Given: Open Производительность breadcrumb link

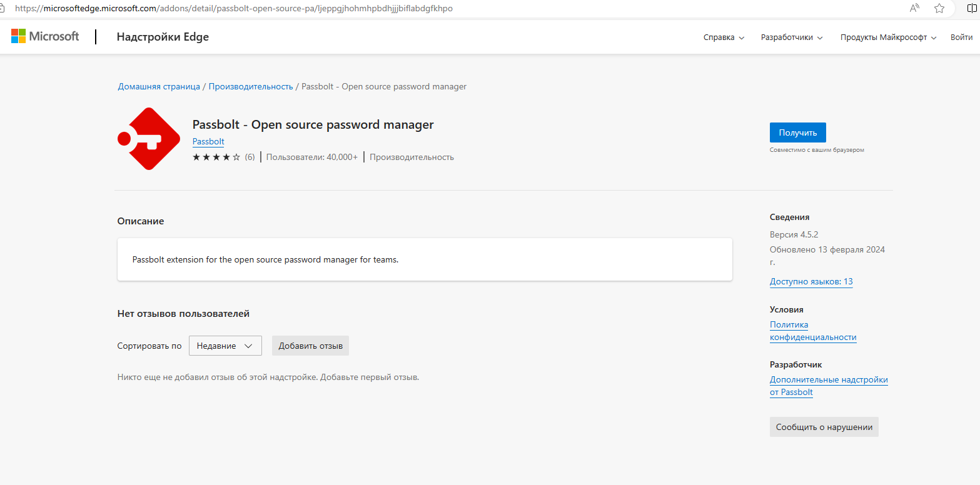Looking at the screenshot, I should tap(251, 86).
